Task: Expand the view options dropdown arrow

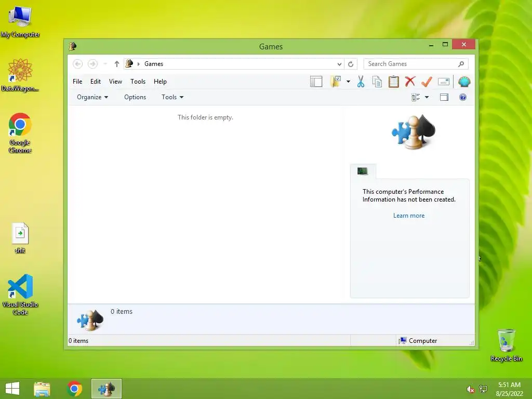Action: tap(427, 97)
